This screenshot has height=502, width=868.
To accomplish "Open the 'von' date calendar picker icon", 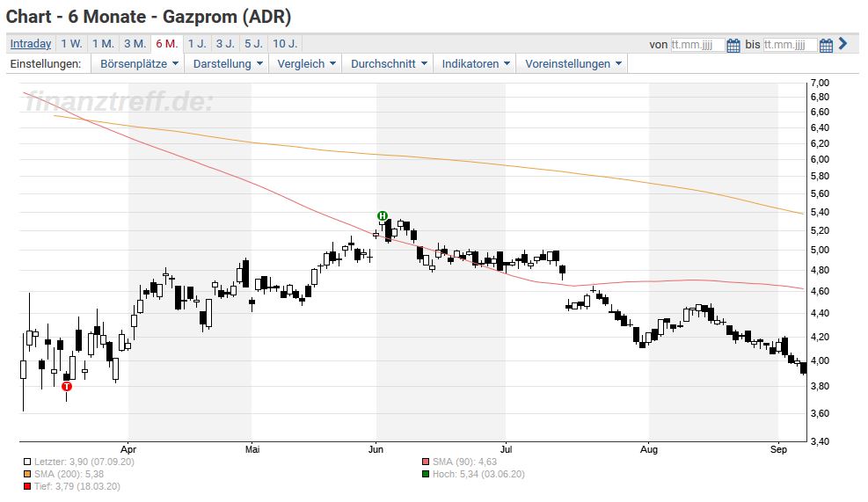I will [733, 45].
